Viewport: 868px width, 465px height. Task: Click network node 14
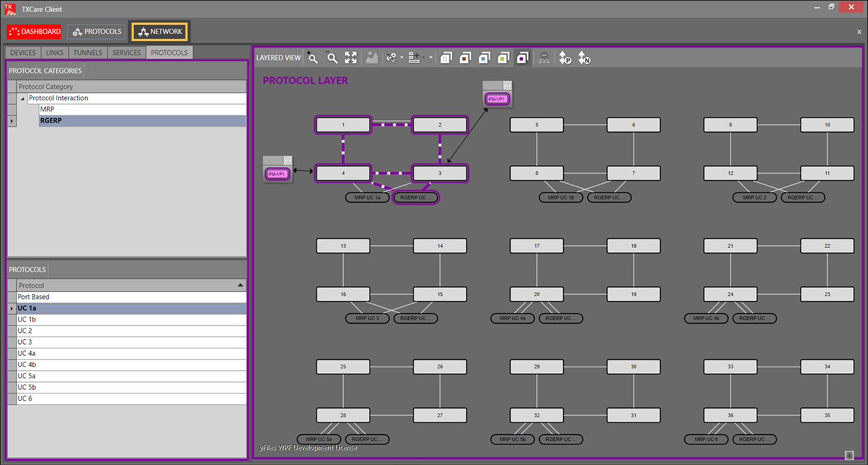(440, 246)
